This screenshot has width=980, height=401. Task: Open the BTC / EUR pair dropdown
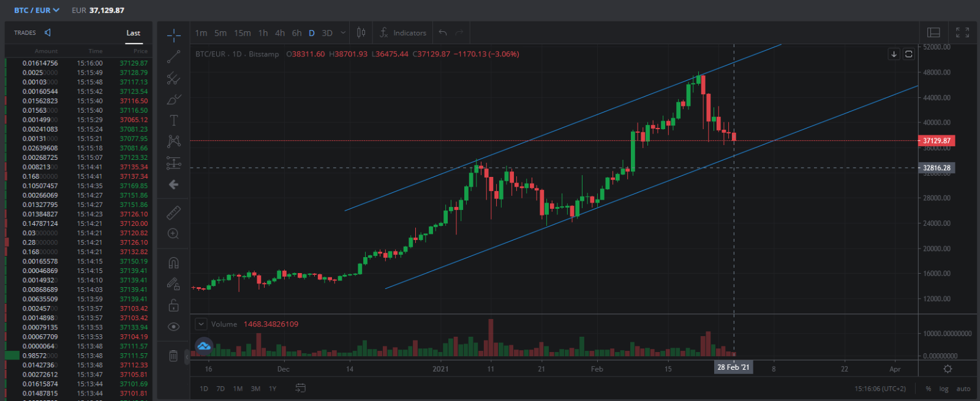(x=37, y=10)
